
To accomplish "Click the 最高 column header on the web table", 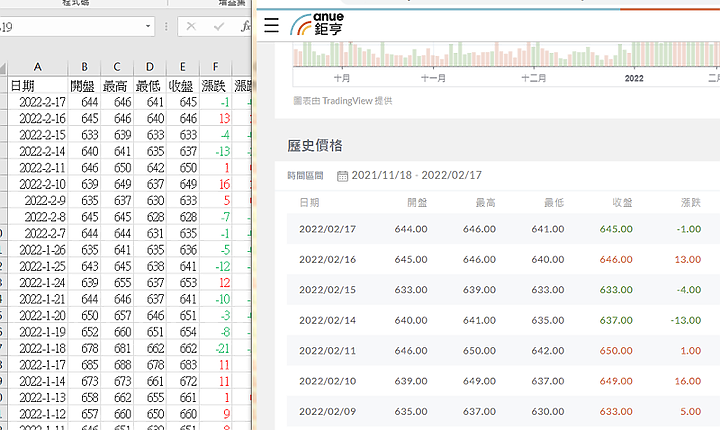I will coord(485,203).
